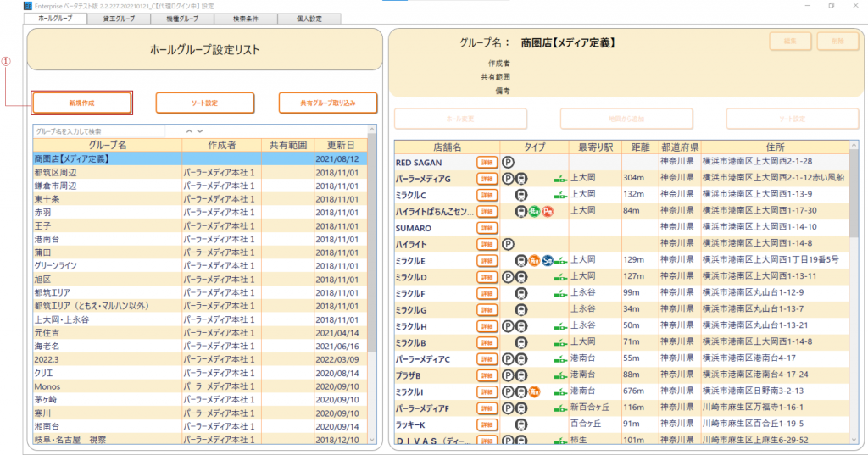Image resolution: width=868 pixels, height=455 pixels.
Task: Select store name ミラクルI
Action: (409, 392)
